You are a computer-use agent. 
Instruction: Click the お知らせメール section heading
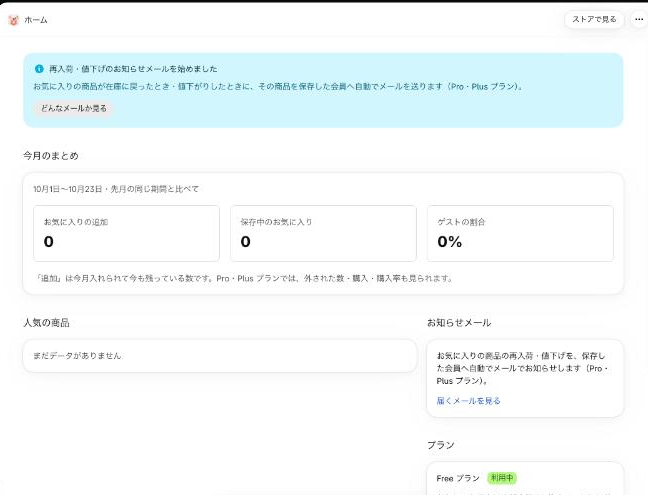click(x=459, y=323)
